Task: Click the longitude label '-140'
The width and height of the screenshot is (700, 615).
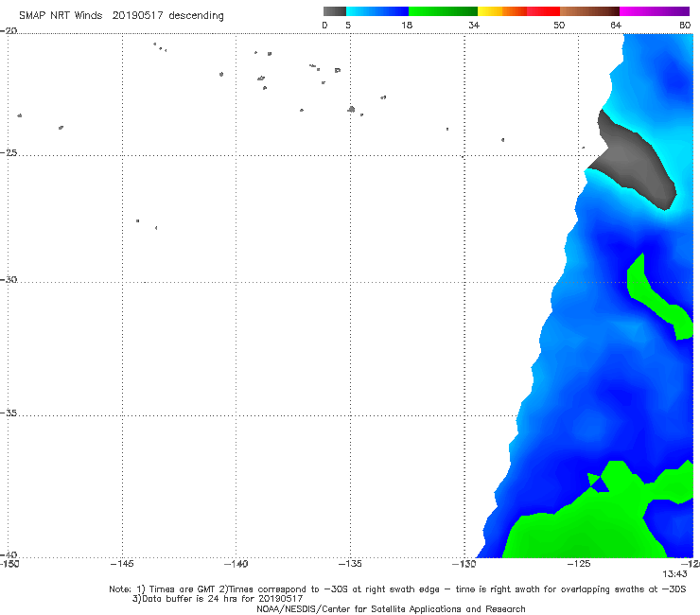Action: (x=236, y=564)
